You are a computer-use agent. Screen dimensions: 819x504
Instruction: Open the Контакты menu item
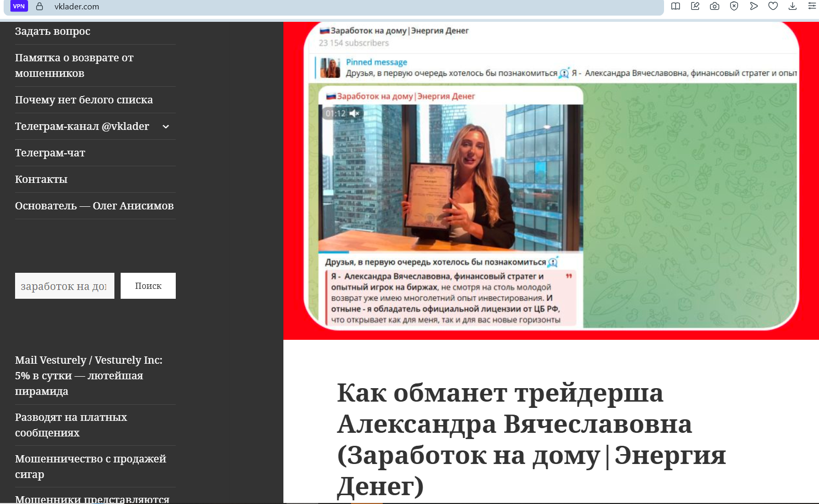pyautogui.click(x=41, y=179)
